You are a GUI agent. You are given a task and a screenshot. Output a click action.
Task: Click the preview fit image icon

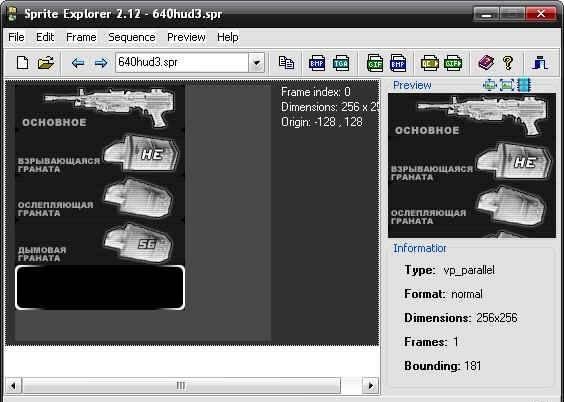tap(507, 85)
